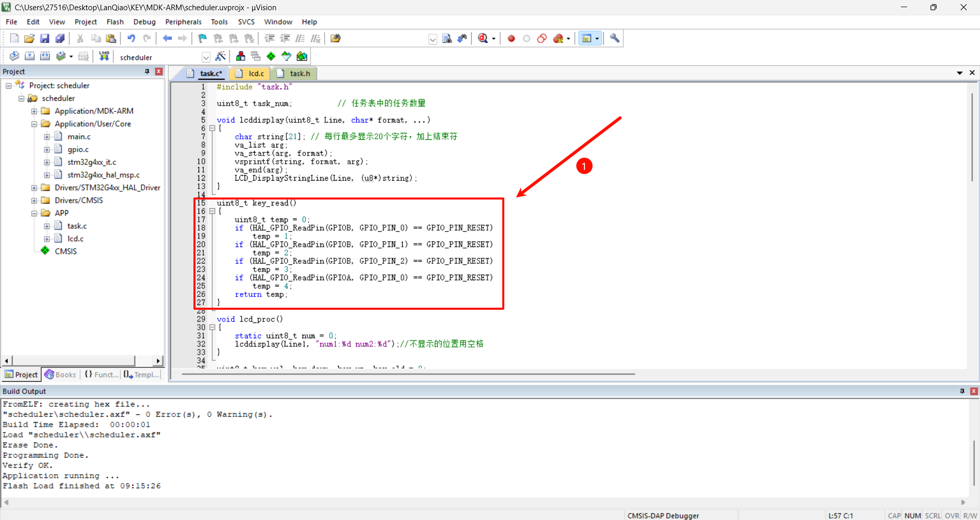
Task: Select gpio.c in the project tree
Action: pyautogui.click(x=78, y=150)
